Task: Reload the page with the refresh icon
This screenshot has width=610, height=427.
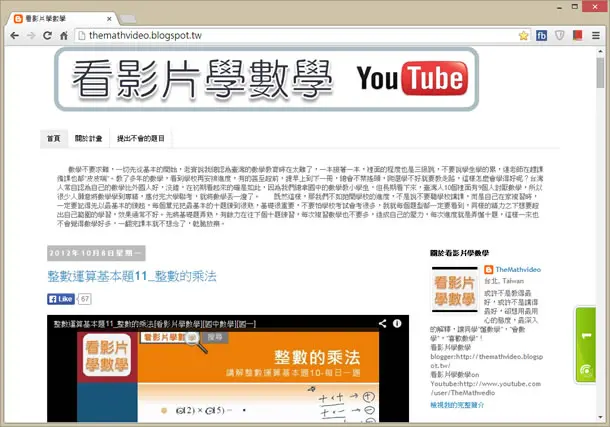Action: click(47, 36)
